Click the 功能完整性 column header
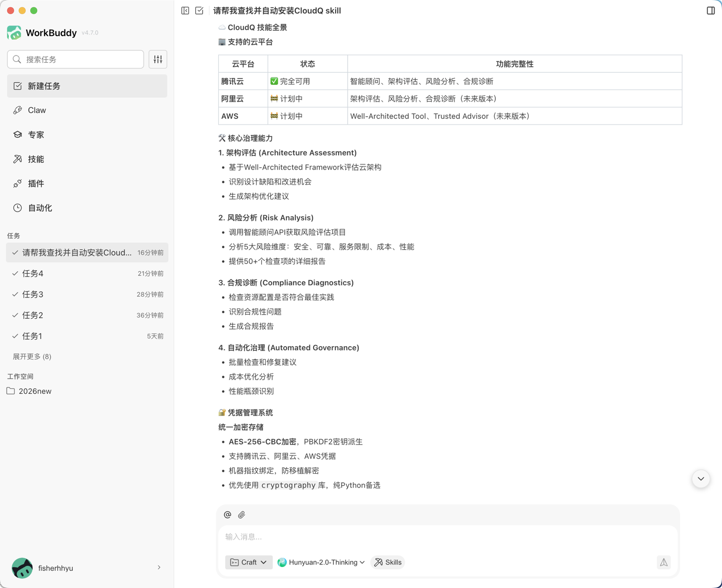The height and width of the screenshot is (588, 722). 515,64
